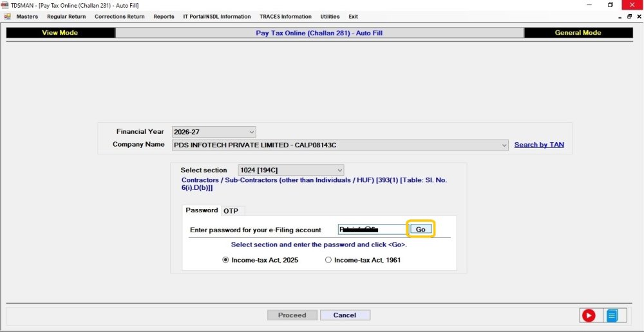Open the Regular Return menu
The width and height of the screenshot is (644, 332).
point(66,17)
